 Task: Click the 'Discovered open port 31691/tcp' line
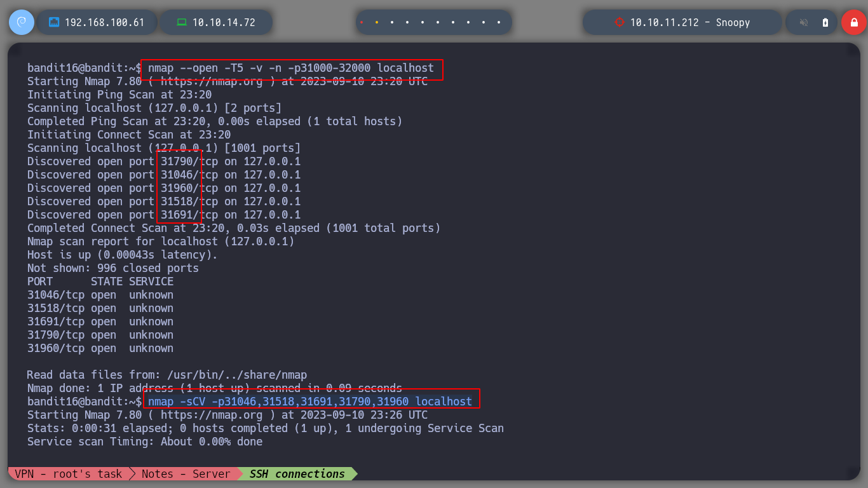pyautogui.click(x=164, y=215)
